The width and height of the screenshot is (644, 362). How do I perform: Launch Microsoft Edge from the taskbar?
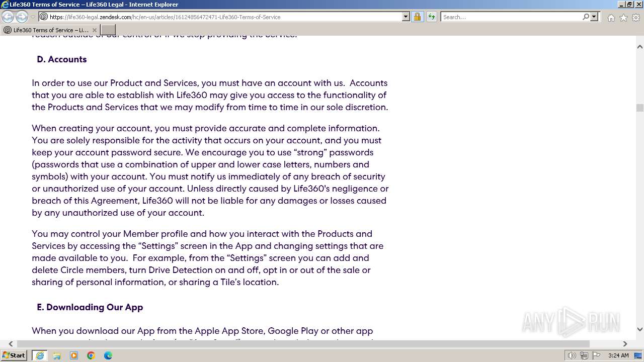tap(108, 355)
